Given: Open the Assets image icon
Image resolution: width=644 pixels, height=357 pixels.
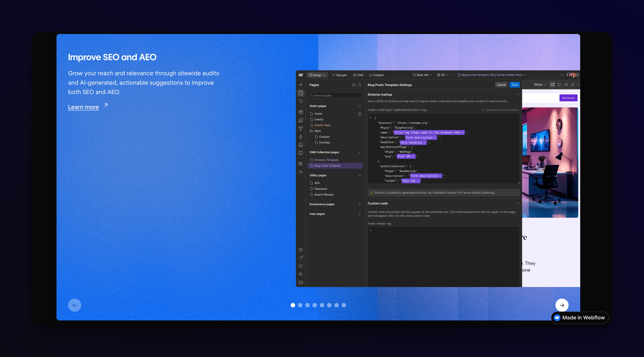Looking at the screenshot, I should coord(301,145).
